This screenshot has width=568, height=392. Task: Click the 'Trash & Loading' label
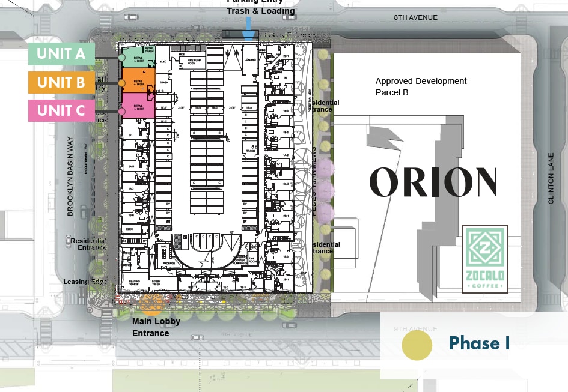(261, 11)
